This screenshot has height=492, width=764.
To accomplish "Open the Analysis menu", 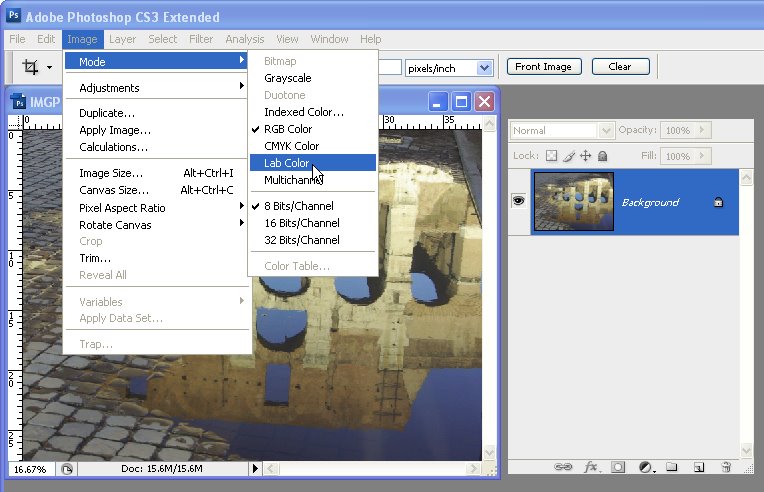I will (x=245, y=39).
